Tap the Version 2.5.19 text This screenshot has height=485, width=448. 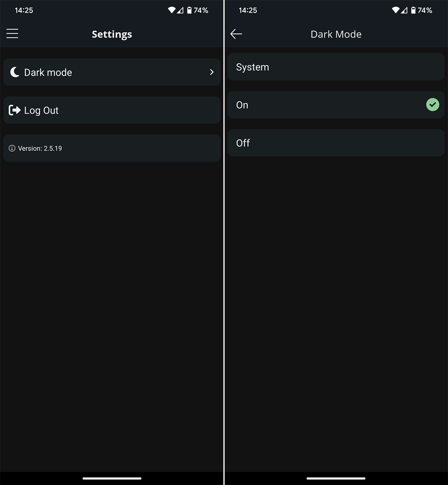pyautogui.click(x=40, y=148)
